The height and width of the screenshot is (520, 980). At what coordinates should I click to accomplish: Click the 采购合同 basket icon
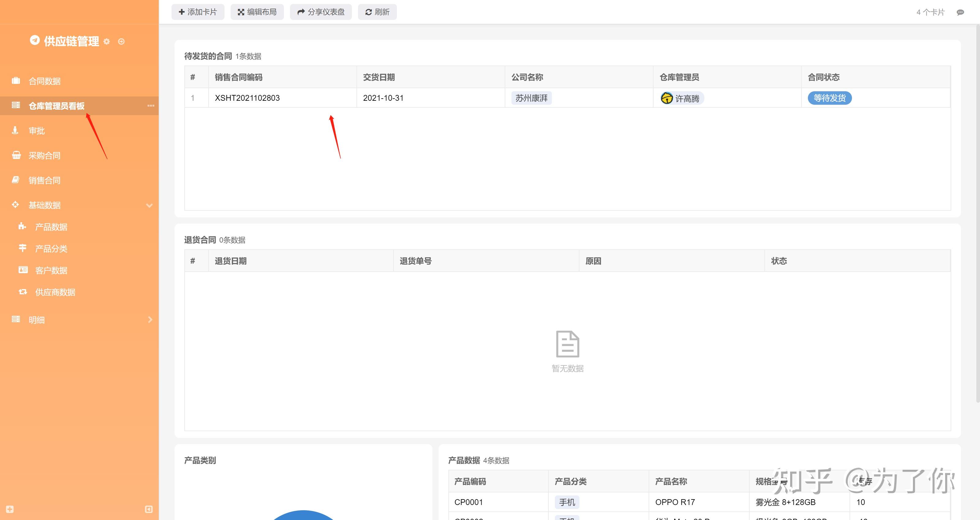(16, 155)
